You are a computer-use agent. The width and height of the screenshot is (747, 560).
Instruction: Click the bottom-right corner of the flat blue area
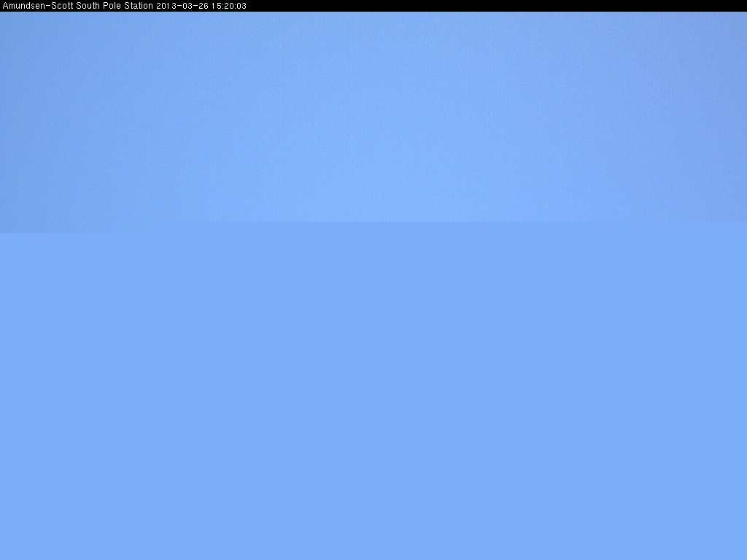click(742, 555)
